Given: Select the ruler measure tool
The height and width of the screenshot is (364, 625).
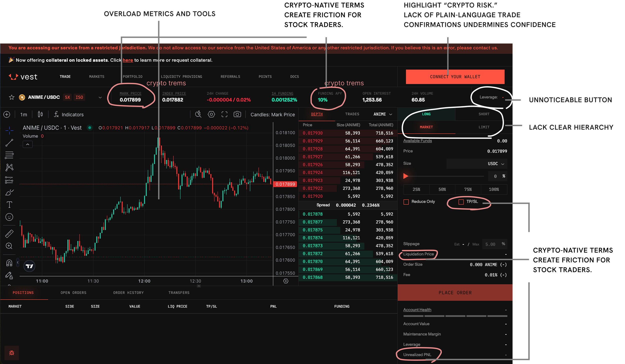Looking at the screenshot, I should click(9, 234).
